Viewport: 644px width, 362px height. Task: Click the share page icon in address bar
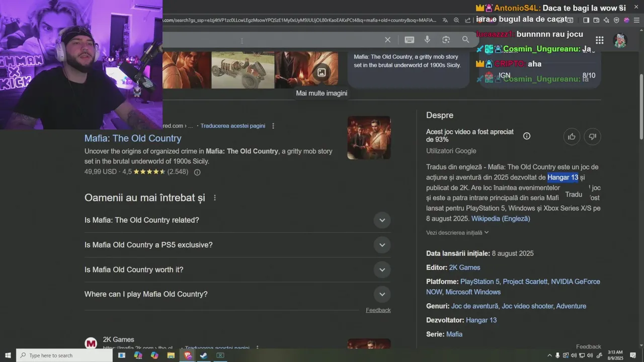(x=468, y=20)
